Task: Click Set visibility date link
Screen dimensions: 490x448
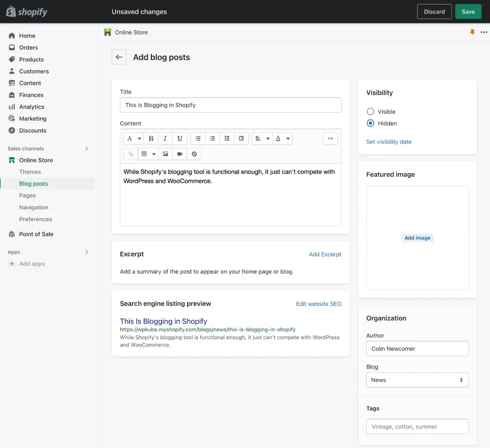Action: click(x=389, y=142)
